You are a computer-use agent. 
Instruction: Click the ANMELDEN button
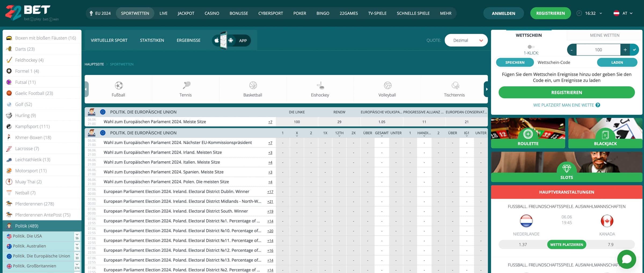503,13
